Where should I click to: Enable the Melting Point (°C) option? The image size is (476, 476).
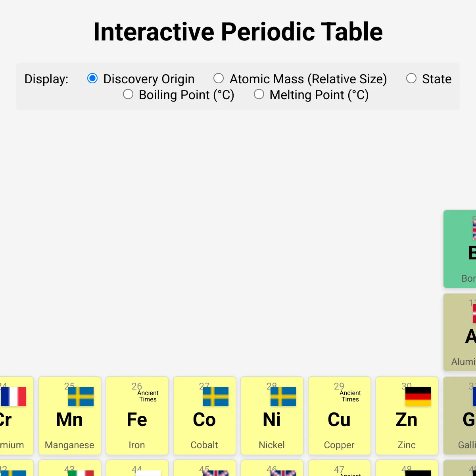coord(259,94)
